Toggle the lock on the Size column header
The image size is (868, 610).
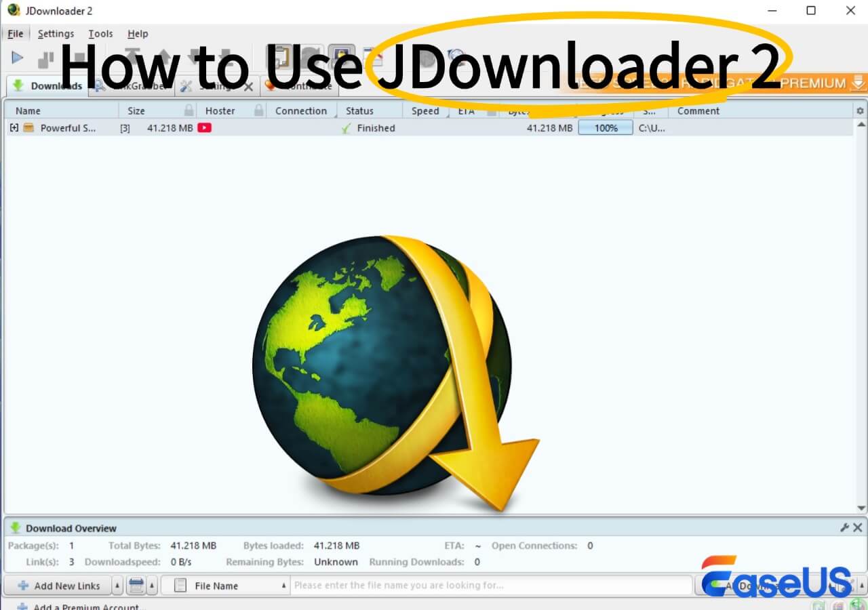point(189,110)
